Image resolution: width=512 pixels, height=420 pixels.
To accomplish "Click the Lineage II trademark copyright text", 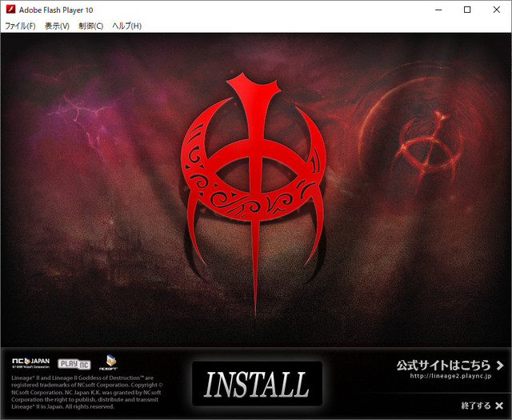I will [x=86, y=392].
